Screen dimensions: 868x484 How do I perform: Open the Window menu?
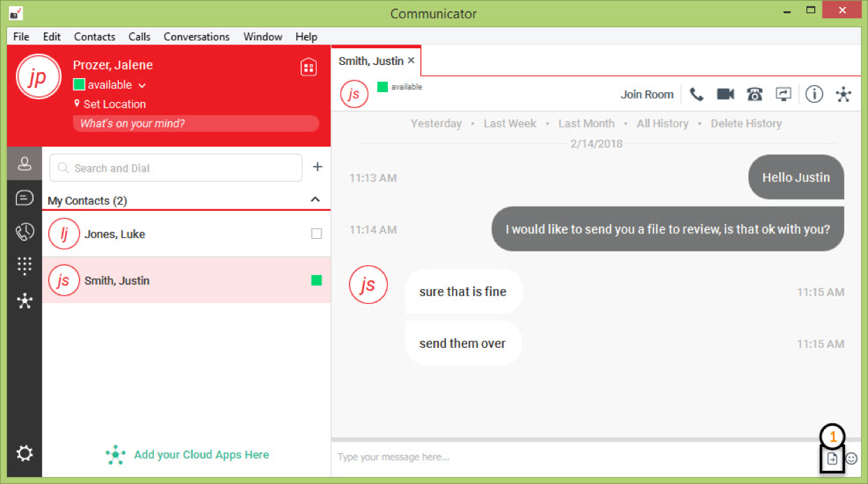[263, 36]
